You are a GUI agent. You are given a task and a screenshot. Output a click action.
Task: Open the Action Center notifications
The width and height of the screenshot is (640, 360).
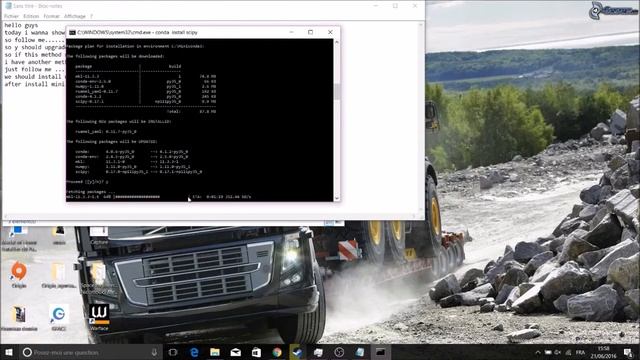coord(629,352)
